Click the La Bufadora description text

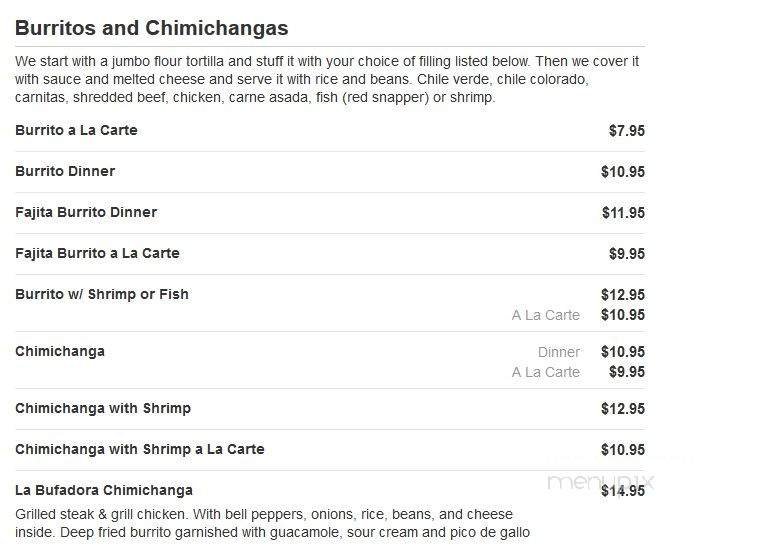(x=272, y=523)
